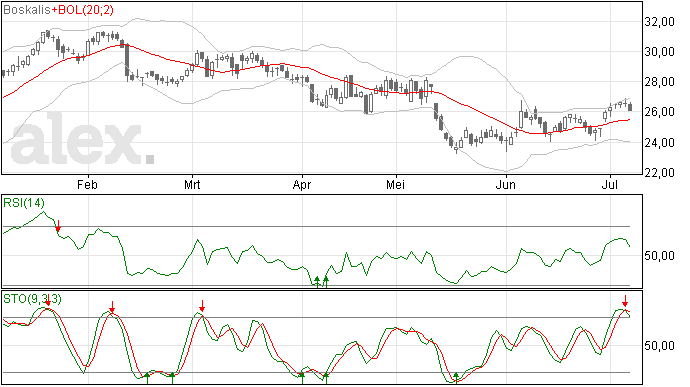The width and height of the screenshot is (690, 387).
Task: Click the STO green buy arrow in May
Action: 456,378
